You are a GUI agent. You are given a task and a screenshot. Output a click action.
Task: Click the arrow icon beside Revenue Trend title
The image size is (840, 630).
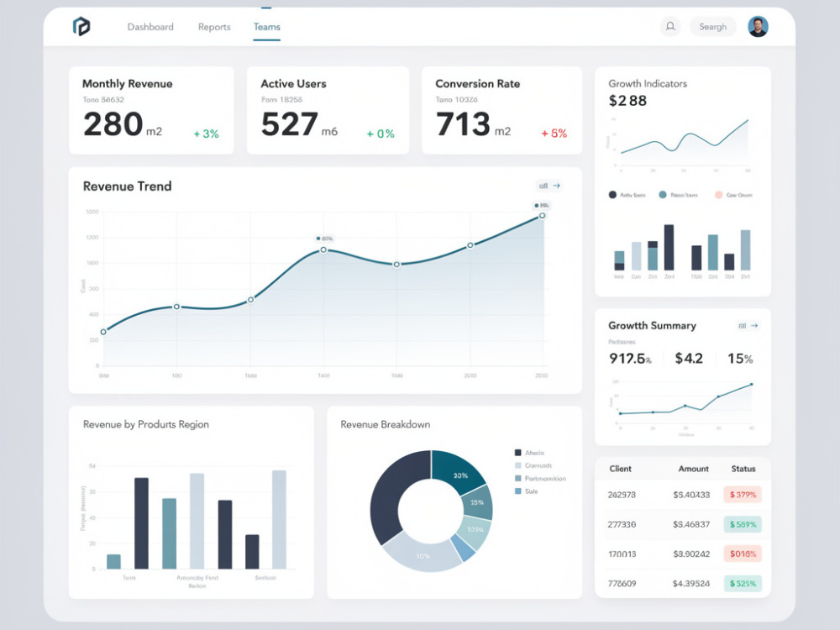tap(558, 186)
